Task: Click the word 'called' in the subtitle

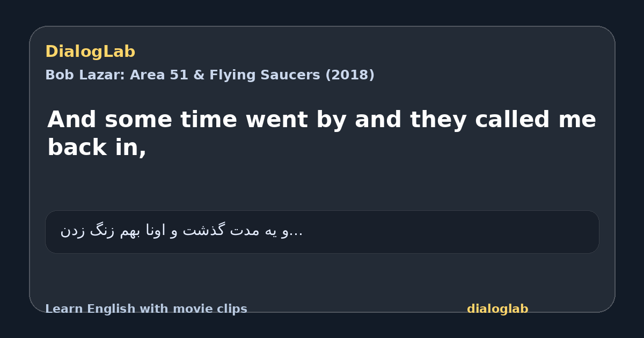Action: (x=513, y=120)
